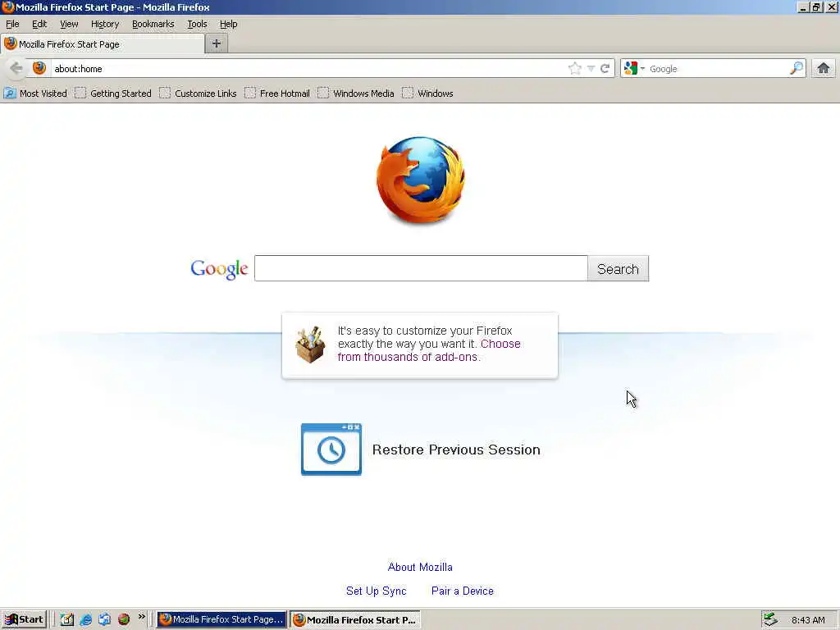The height and width of the screenshot is (630, 840).
Task: Open the Edit menu
Action: tap(39, 24)
